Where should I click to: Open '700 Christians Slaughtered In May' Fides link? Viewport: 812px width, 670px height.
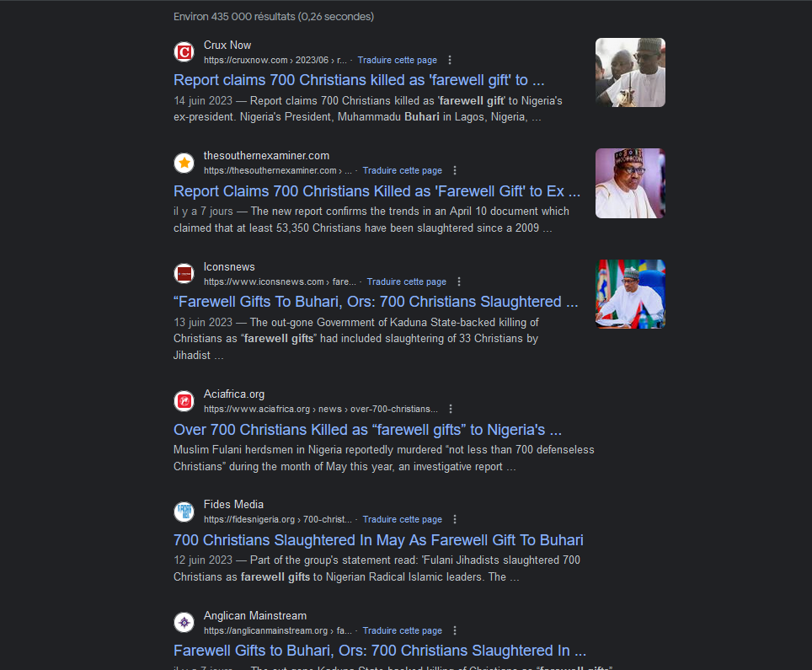[x=378, y=540]
